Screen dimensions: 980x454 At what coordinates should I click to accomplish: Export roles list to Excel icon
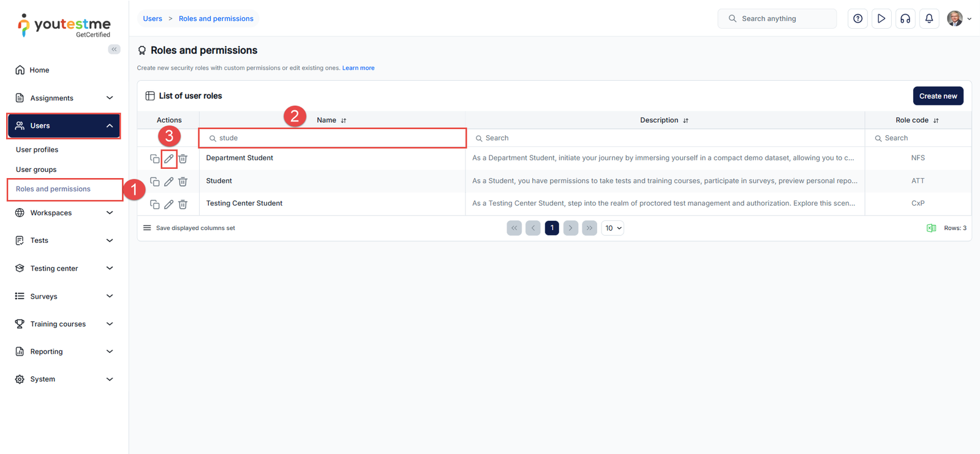coord(931,228)
